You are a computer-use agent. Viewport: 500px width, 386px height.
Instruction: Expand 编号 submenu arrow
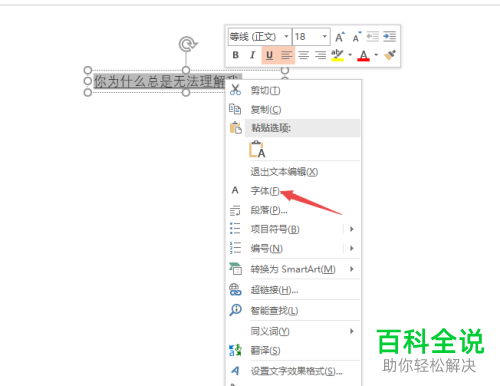coord(352,248)
